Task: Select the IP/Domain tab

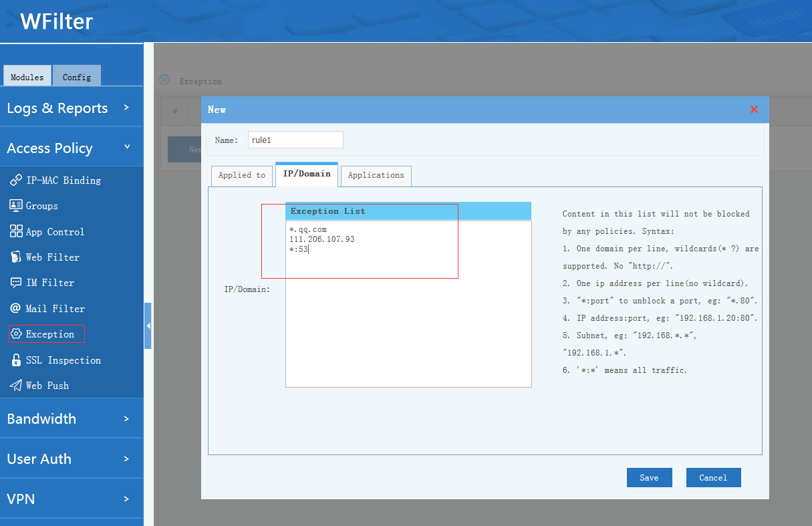Action: click(x=307, y=174)
